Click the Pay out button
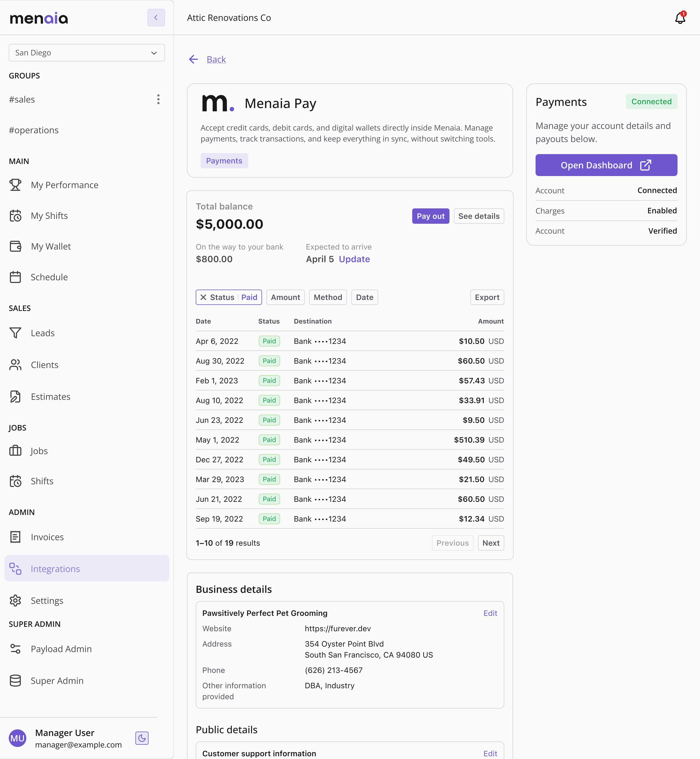The height and width of the screenshot is (759, 700). tap(431, 216)
